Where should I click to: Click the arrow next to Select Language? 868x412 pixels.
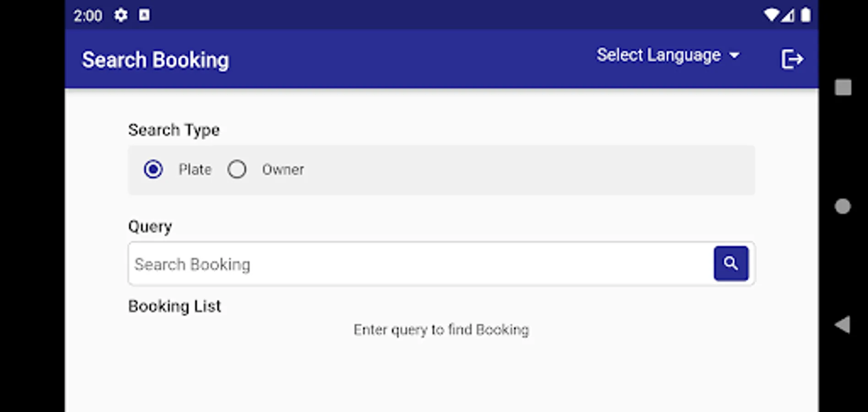[734, 56]
